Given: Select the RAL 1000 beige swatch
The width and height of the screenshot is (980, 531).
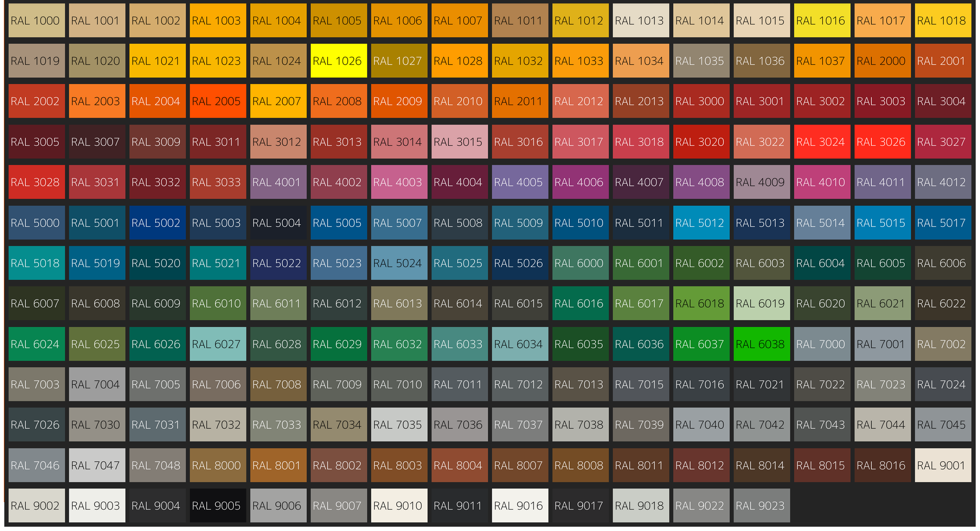Looking at the screenshot, I should [37, 20].
